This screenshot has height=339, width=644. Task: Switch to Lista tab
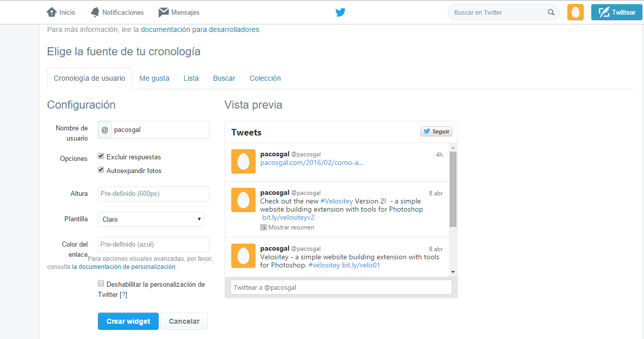191,78
